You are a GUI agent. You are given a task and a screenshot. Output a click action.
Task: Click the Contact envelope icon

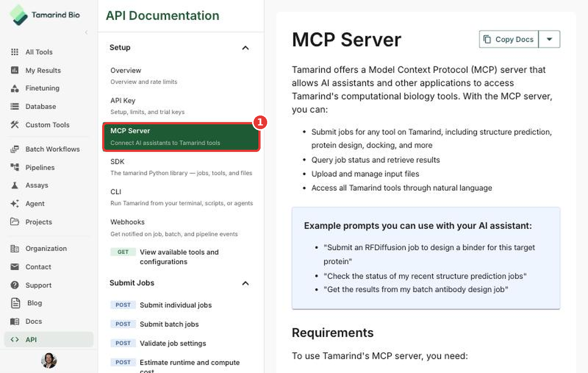click(x=15, y=267)
